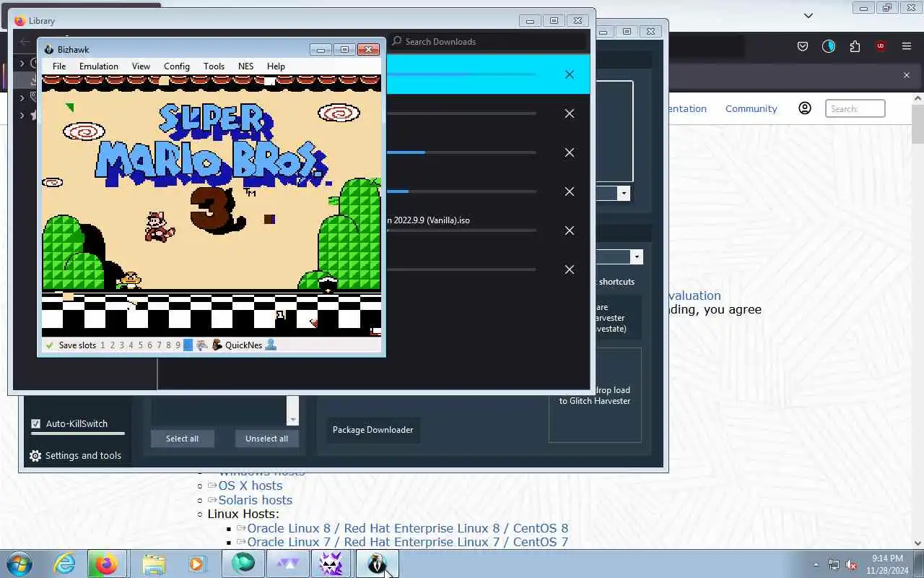924x578 pixels.
Task: Click the teal sphere app taskbar icon
Action: pyautogui.click(x=243, y=564)
